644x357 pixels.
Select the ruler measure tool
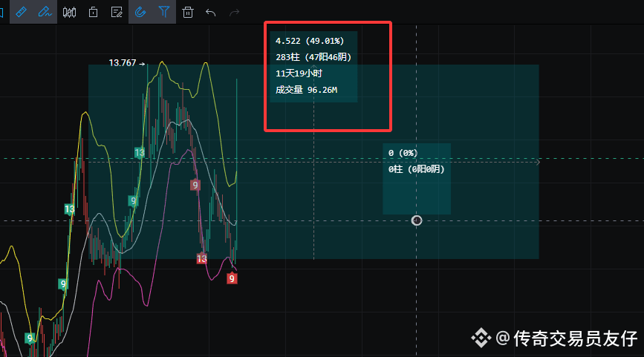coord(21,12)
